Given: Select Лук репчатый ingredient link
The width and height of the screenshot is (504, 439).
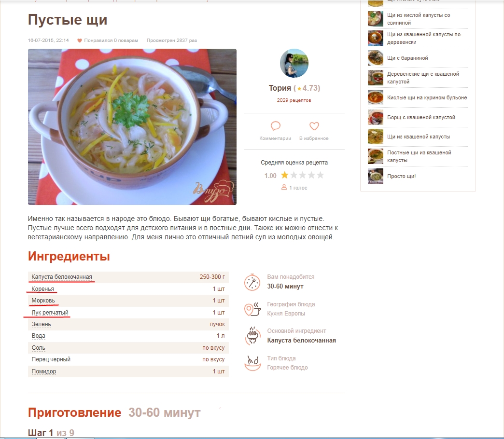Looking at the screenshot, I should (x=50, y=313).
